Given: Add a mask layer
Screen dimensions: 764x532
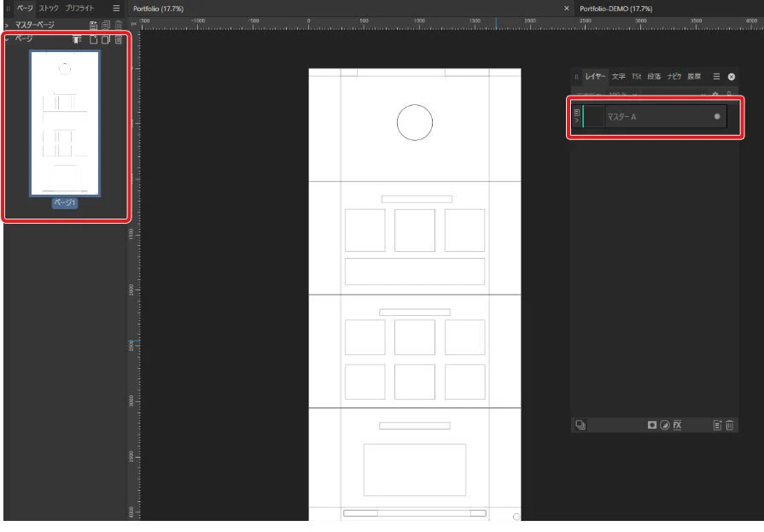Looking at the screenshot, I should (x=652, y=425).
